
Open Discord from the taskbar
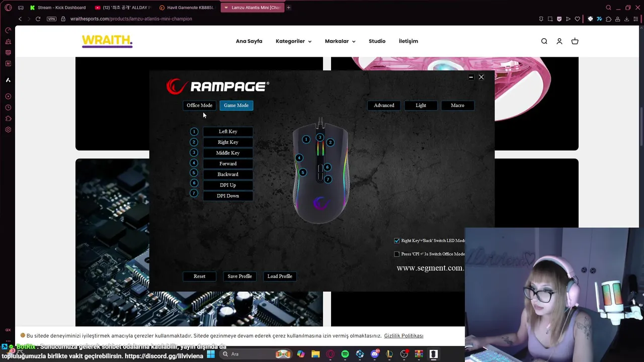pyautogui.click(x=374, y=354)
